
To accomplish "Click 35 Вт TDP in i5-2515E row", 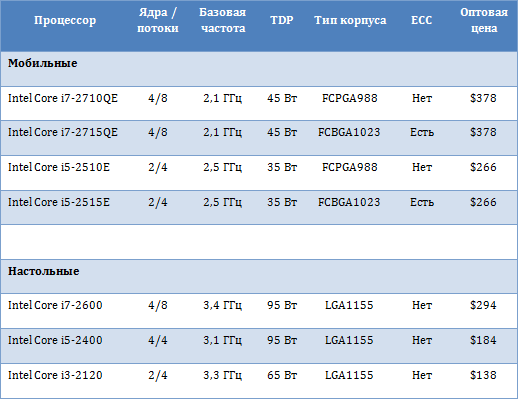I will [x=282, y=202].
